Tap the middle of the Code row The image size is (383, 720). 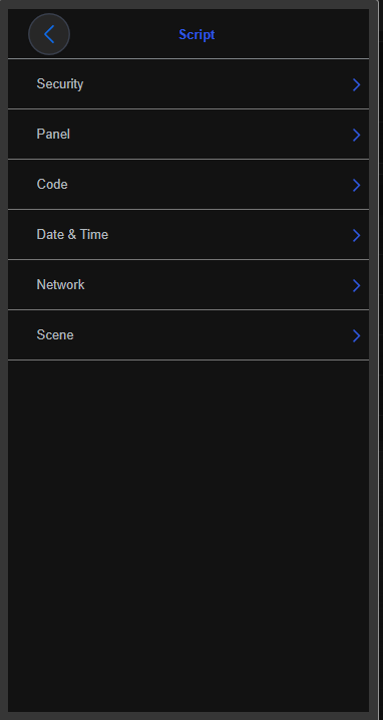click(188, 185)
